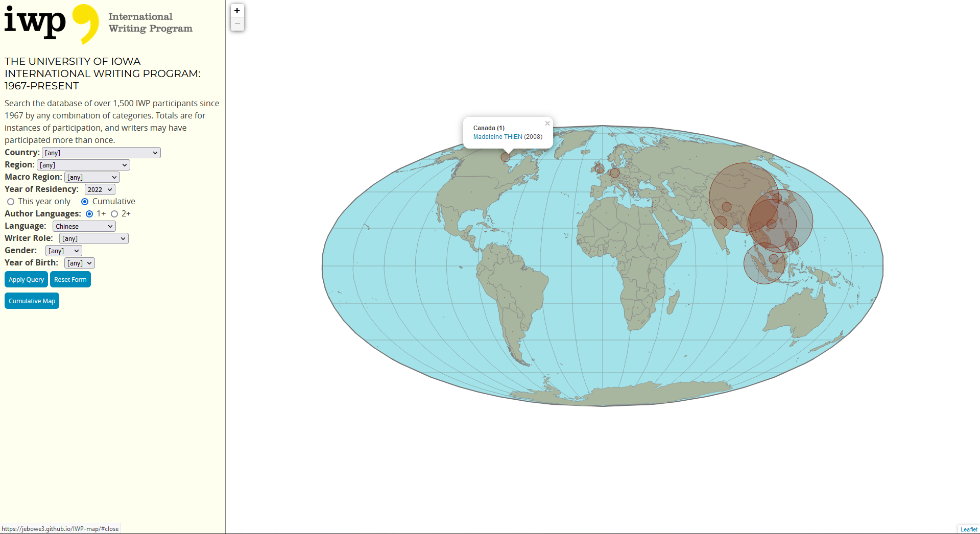Viewport: 980px width, 534px height.
Task: Close the Canada popup
Action: pos(547,123)
